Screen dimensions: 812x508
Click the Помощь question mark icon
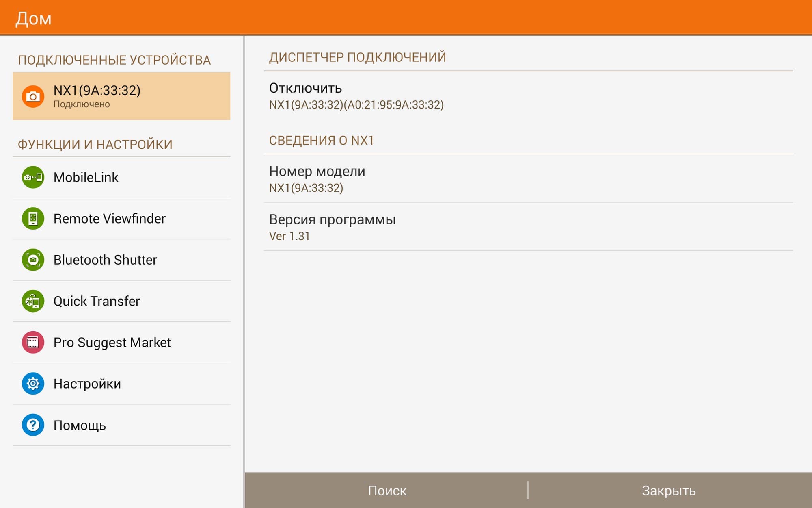tap(33, 425)
